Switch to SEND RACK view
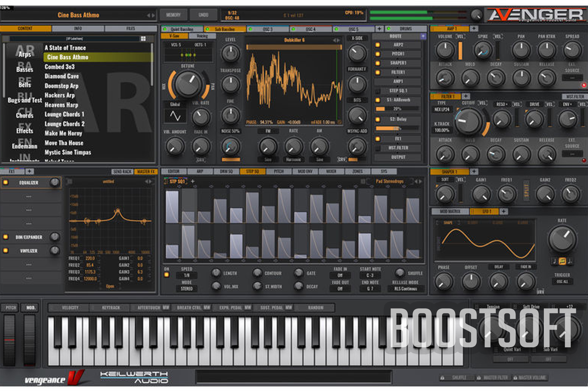 tap(122, 172)
